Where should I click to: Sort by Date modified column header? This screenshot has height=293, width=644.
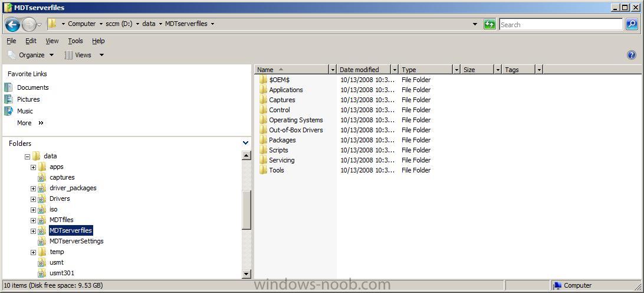364,70
